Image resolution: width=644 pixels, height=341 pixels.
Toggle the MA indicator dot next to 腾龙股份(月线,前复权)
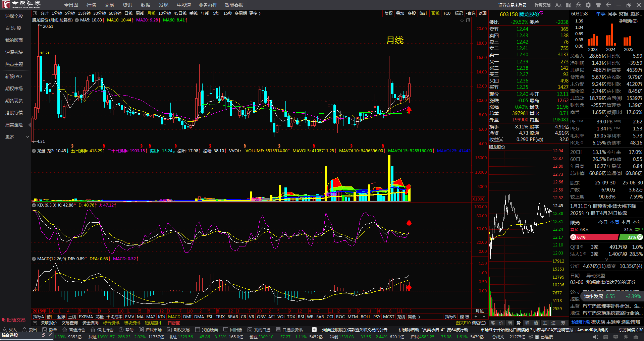[x=77, y=20]
